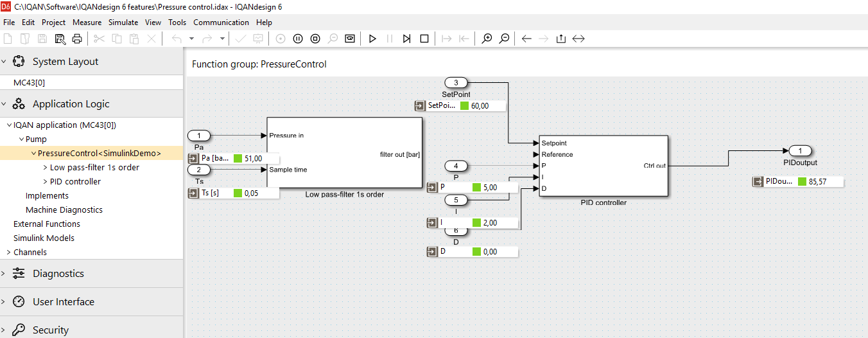Start the simulation with the play button

coord(372,39)
